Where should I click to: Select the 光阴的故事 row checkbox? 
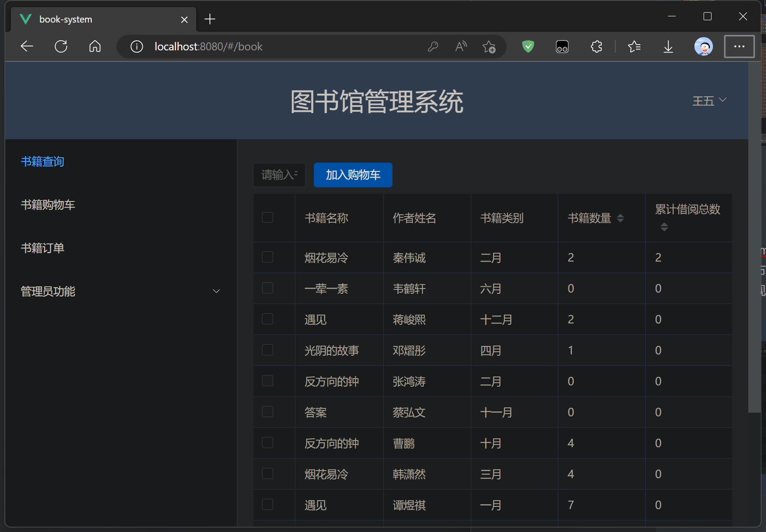[267, 350]
